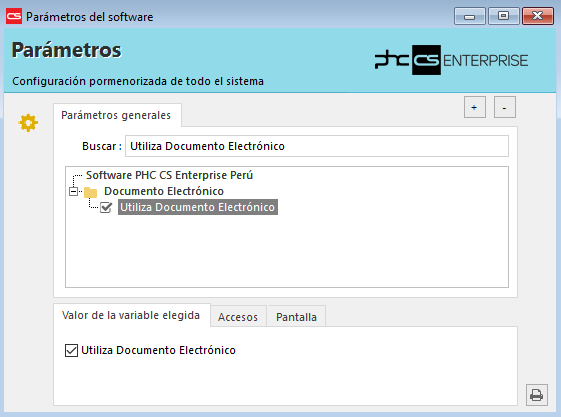561x417 pixels.
Task: Expand all nodes with the plus button
Action: 474,107
